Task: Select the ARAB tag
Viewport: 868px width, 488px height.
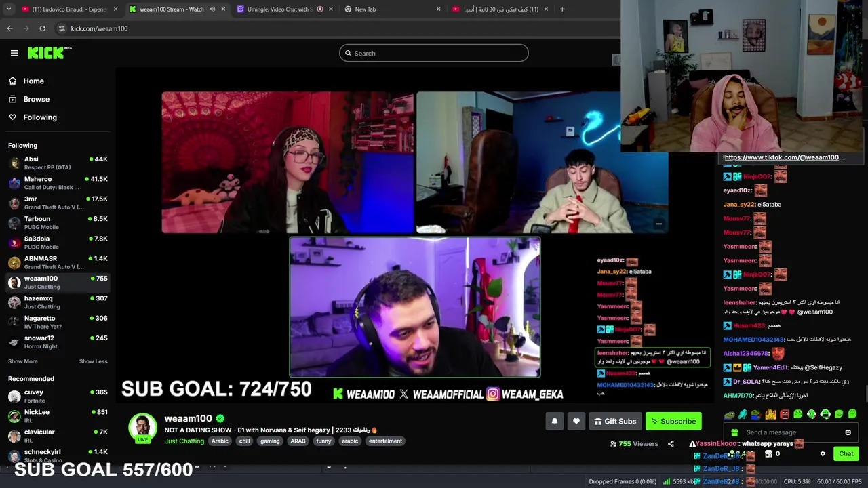Action: click(x=298, y=441)
